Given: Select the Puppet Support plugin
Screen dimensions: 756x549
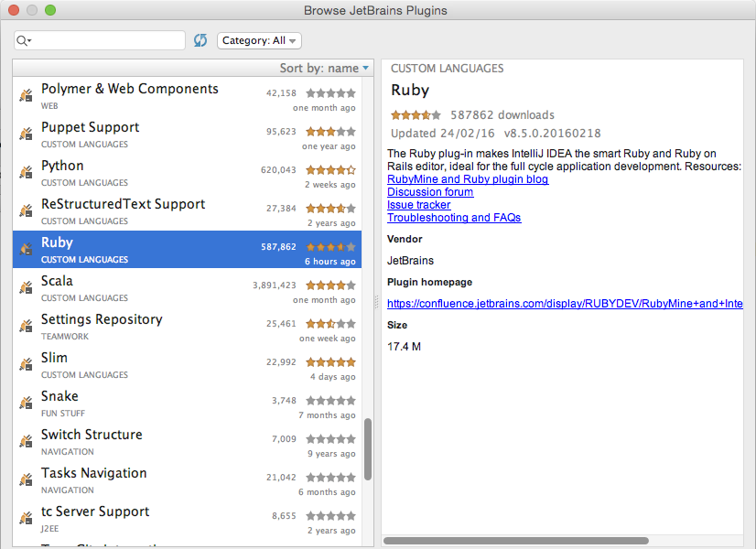Looking at the screenshot, I should point(187,134).
